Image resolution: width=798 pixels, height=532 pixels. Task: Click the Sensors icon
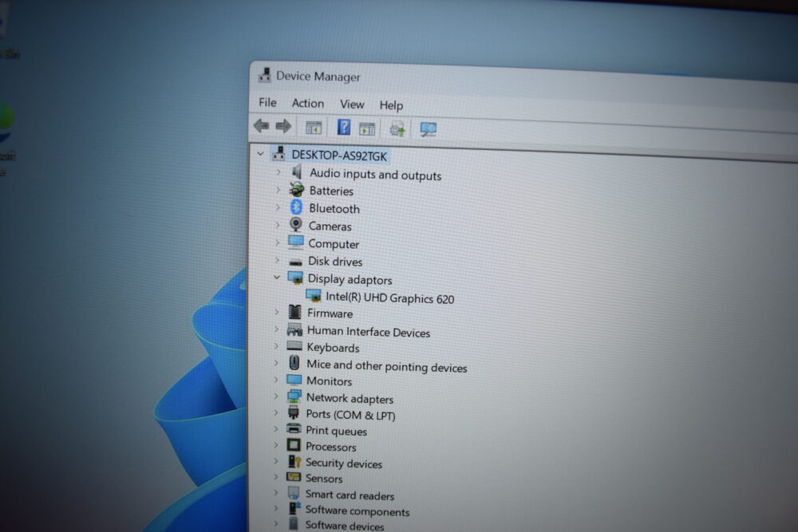[x=294, y=477]
